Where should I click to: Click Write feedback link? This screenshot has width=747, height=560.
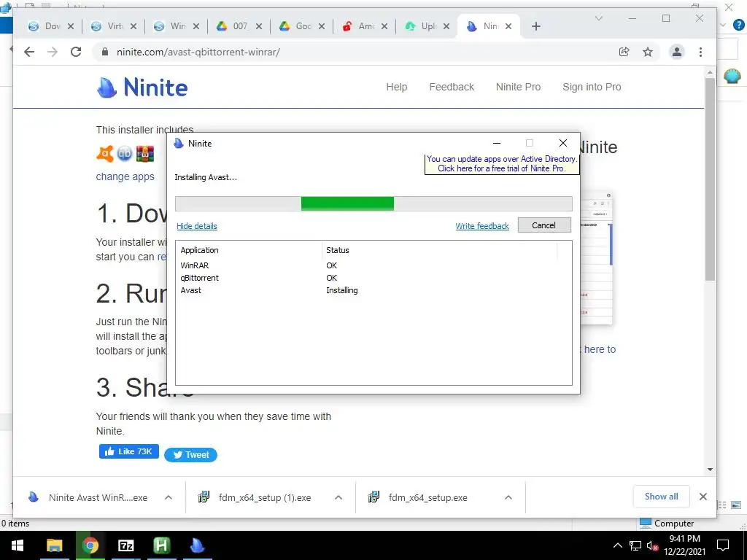(x=482, y=226)
